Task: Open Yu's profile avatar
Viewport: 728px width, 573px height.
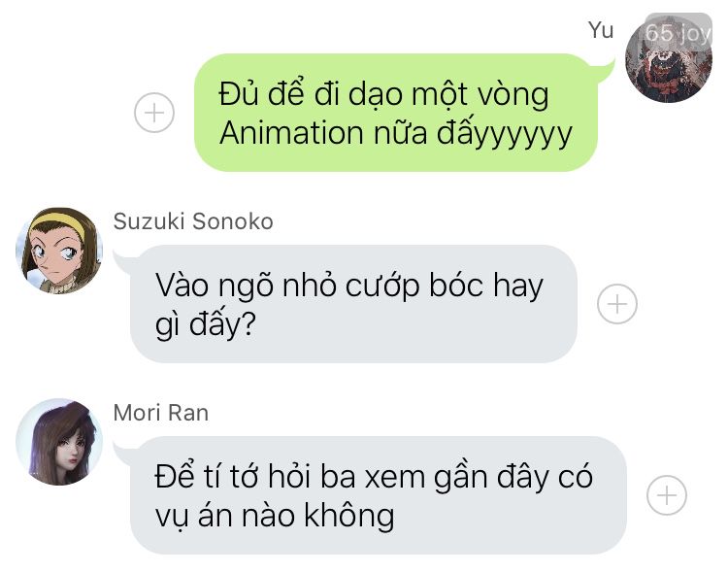Action: 669,59
